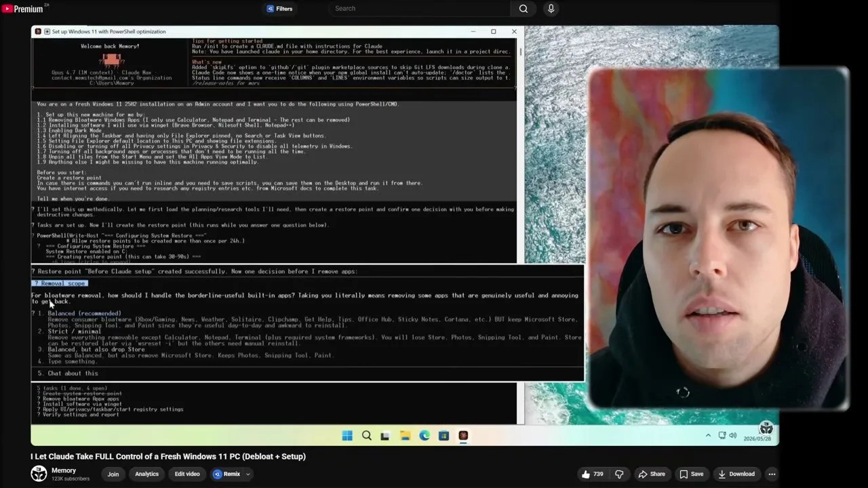The image size is (868, 488).
Task: Click the 'Install software via winget' task line
Action: point(81,405)
